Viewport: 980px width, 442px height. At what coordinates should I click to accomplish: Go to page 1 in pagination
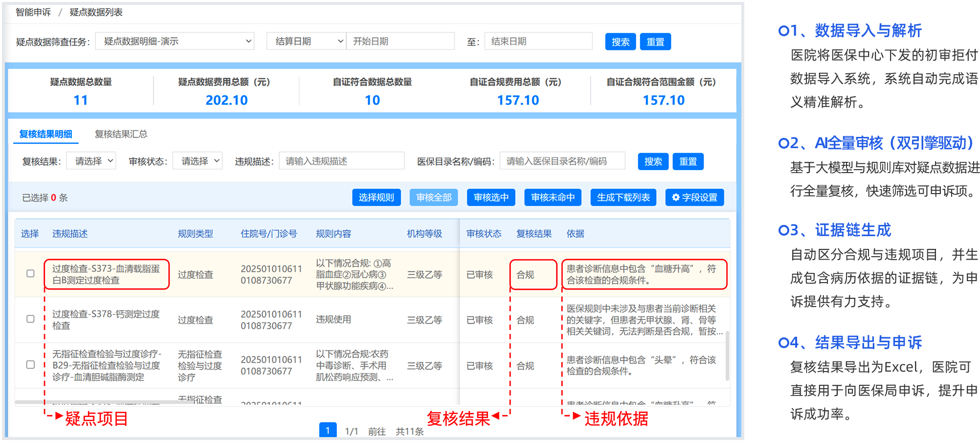(328, 430)
